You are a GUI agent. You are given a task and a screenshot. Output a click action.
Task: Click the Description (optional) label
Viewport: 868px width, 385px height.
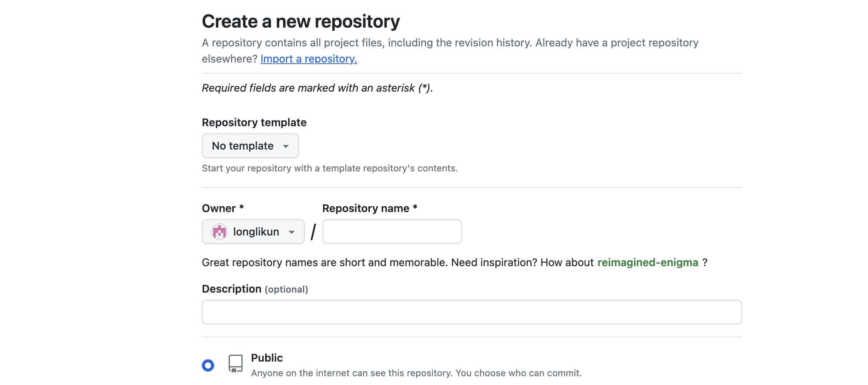point(255,289)
